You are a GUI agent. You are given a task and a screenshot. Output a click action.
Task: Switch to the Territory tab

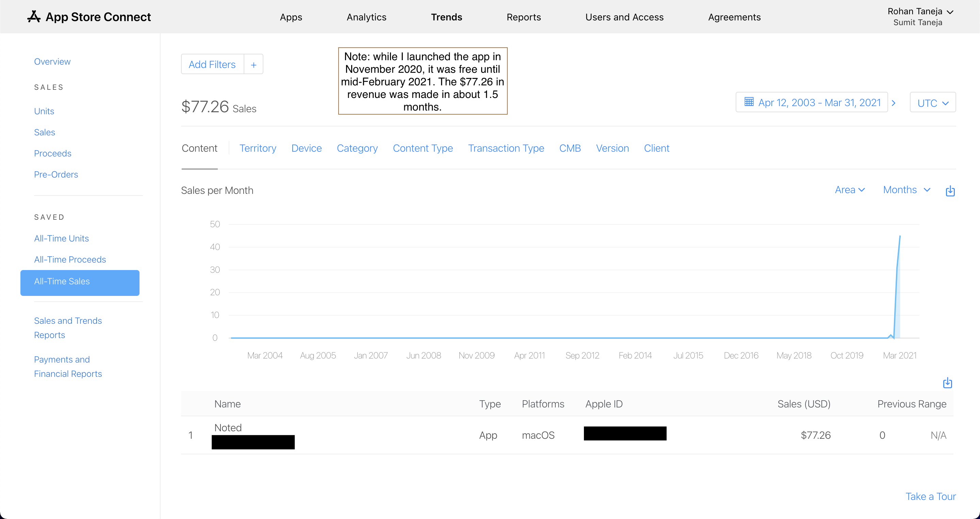pyautogui.click(x=258, y=148)
